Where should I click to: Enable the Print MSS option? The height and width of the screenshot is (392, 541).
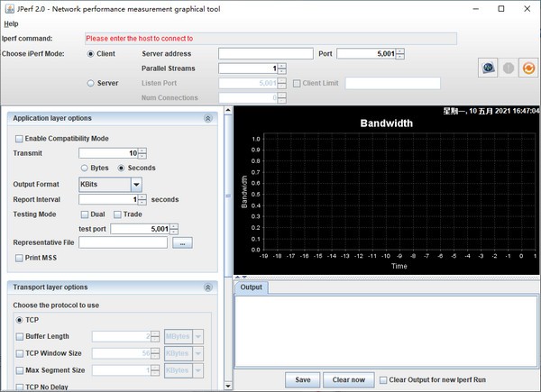pos(20,259)
